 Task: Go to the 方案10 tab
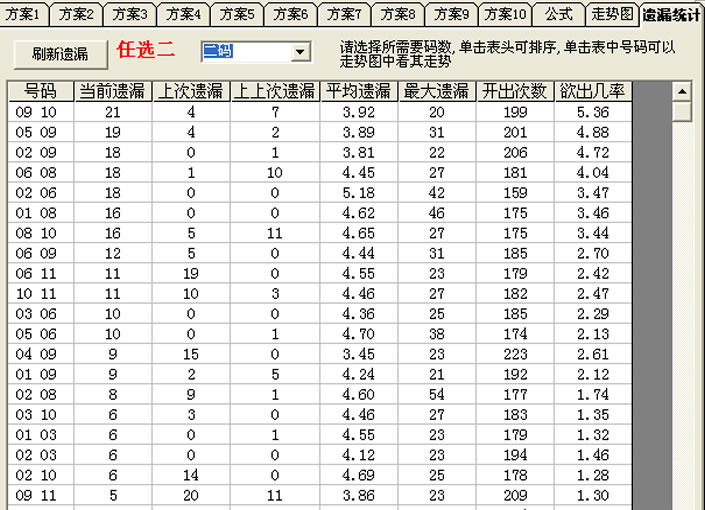[x=505, y=14]
